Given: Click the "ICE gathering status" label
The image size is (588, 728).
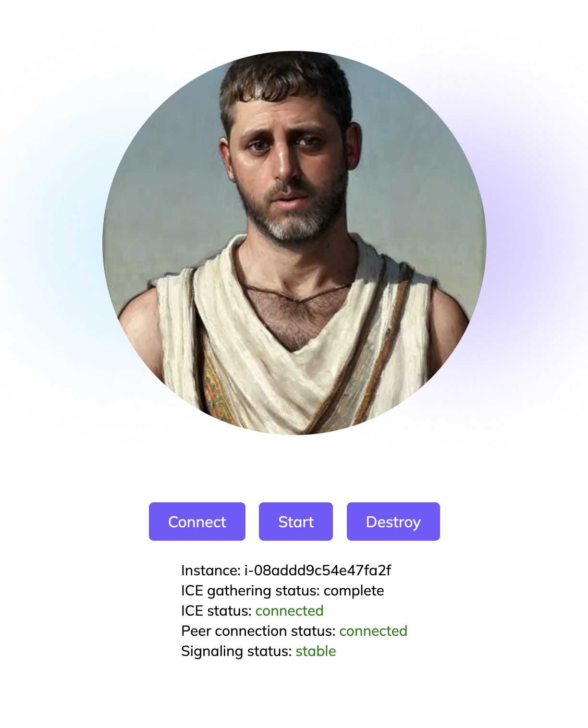Looking at the screenshot, I should pos(250,591).
